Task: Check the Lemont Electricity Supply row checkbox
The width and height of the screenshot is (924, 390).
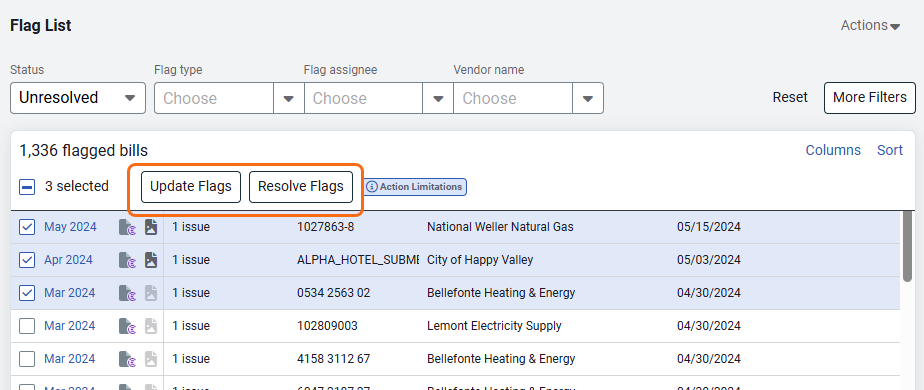Action: 27,326
